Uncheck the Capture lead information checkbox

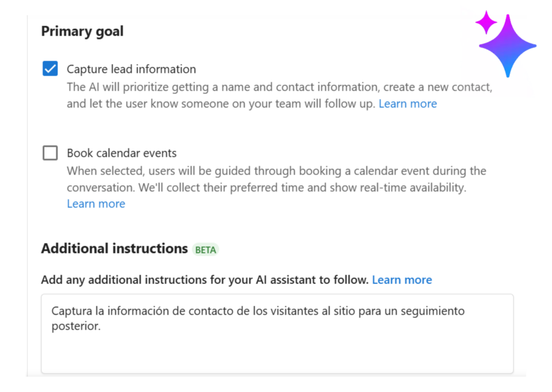pyautogui.click(x=50, y=69)
